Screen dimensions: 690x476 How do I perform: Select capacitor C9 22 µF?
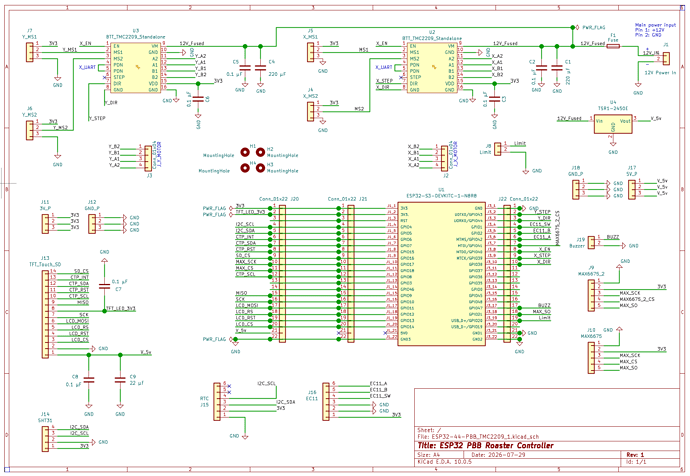pyautogui.click(x=120, y=380)
